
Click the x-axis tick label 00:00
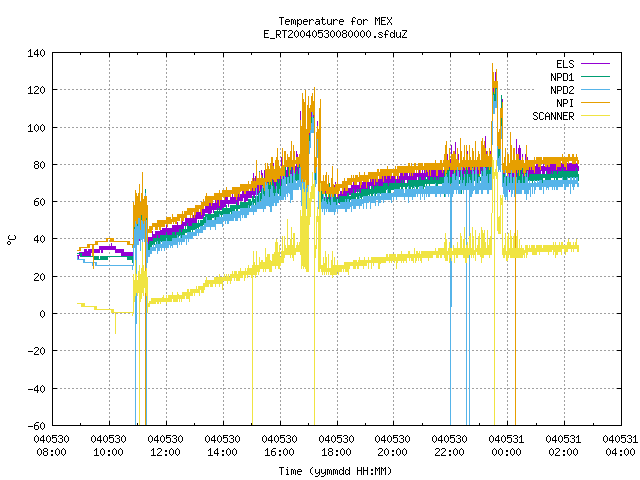507,452
